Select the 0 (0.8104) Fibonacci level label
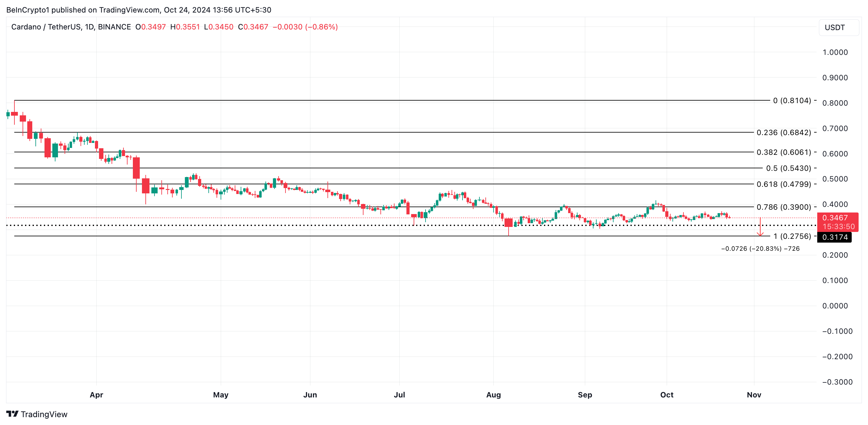868x425 pixels. click(x=792, y=100)
